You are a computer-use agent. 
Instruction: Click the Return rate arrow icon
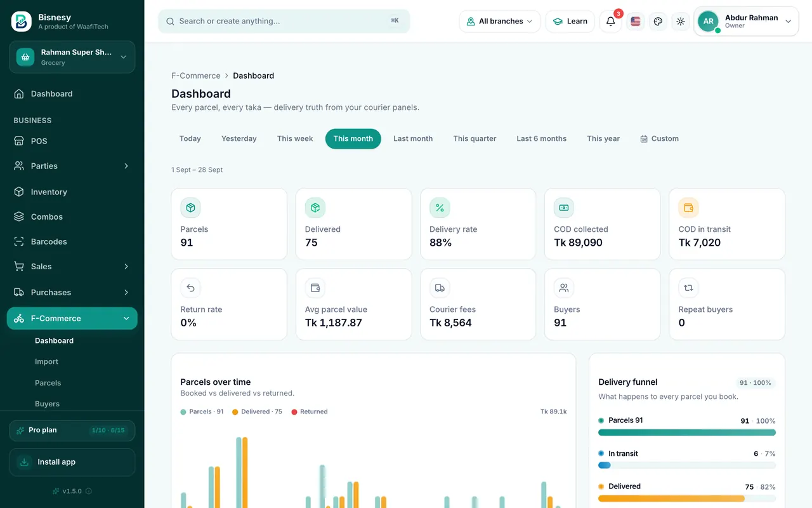190,288
